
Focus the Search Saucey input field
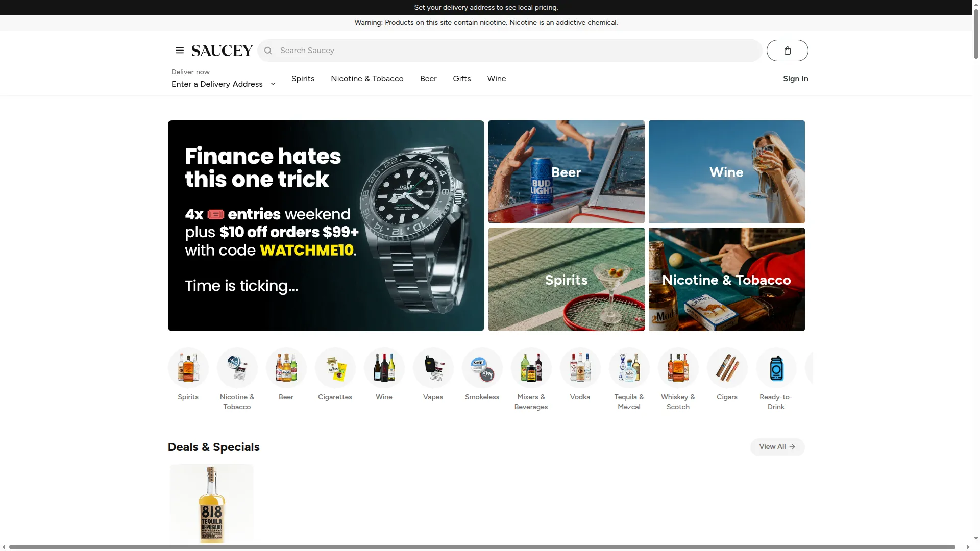pyautogui.click(x=509, y=51)
